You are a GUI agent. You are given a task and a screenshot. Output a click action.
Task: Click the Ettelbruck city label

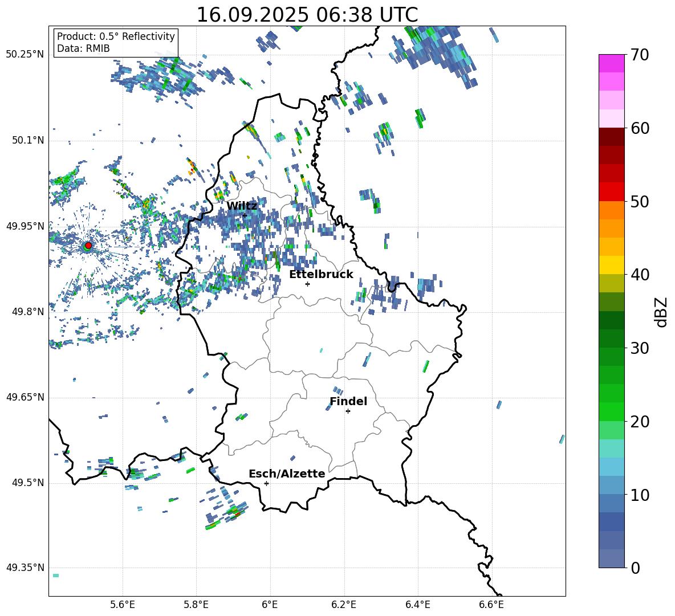coord(321,275)
